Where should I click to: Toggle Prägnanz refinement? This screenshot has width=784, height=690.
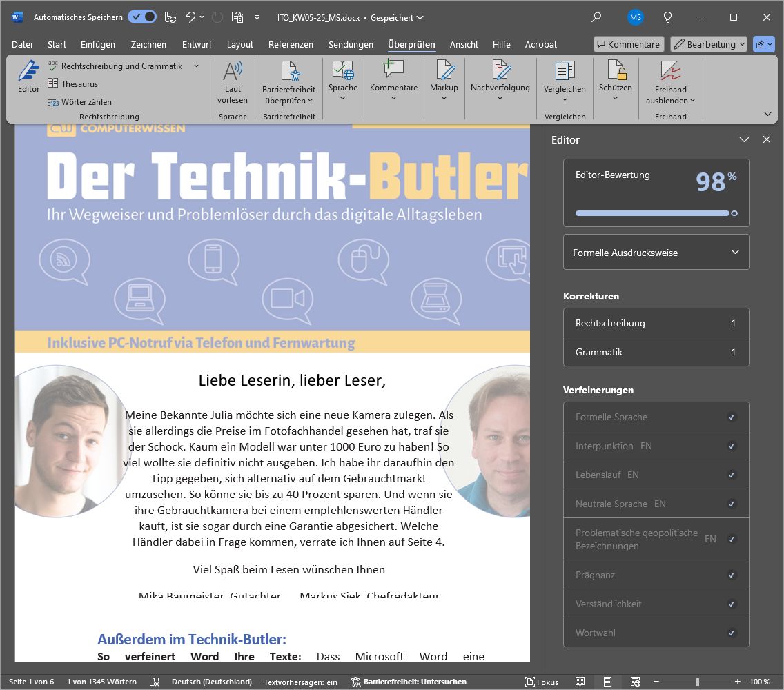click(656, 575)
